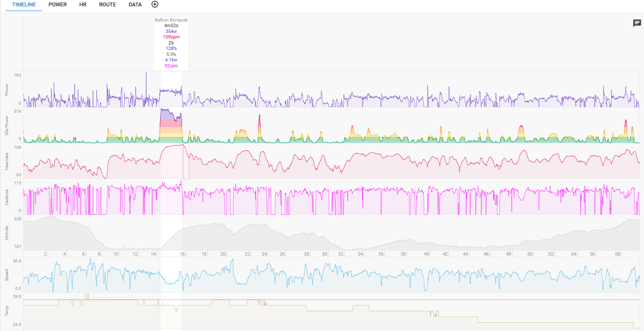Click the Speed chart axis label
644x331 pixels.
(x=6, y=275)
